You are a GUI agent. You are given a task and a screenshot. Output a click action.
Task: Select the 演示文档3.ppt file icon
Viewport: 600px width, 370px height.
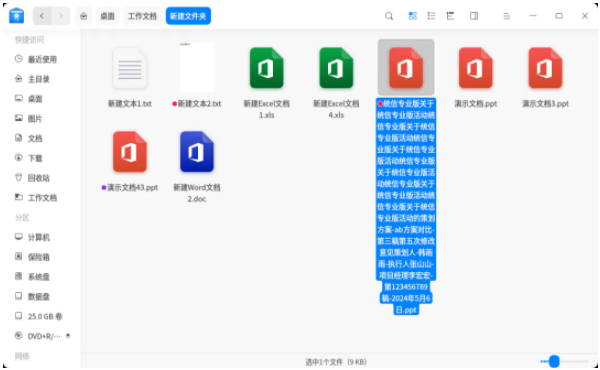(545, 68)
